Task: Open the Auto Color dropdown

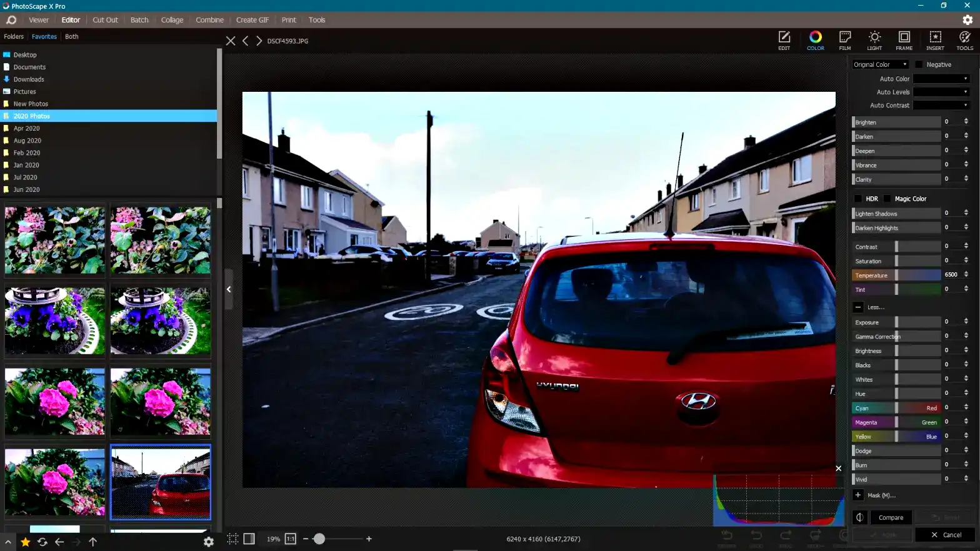Action: [x=941, y=79]
